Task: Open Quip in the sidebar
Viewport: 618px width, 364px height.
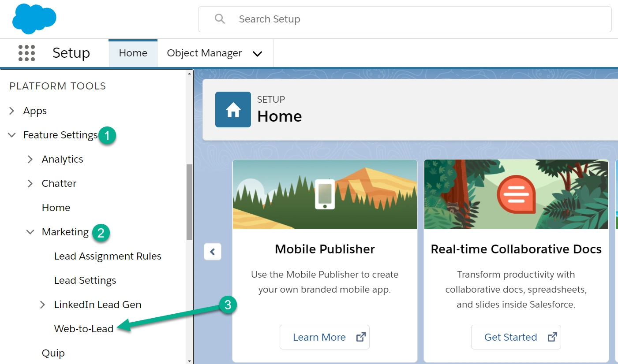Action: [x=53, y=353]
